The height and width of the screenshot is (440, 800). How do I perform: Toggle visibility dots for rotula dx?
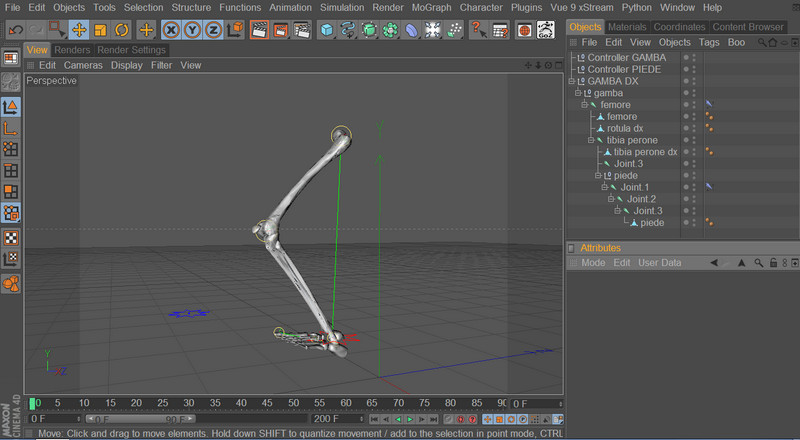[693, 128]
